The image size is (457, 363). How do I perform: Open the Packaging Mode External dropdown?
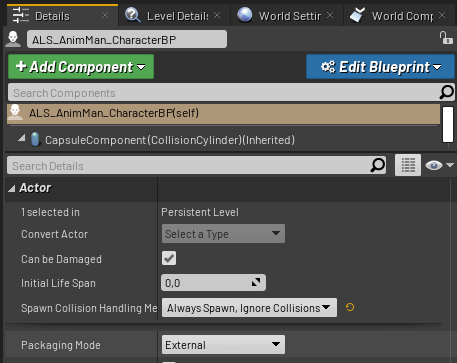[223, 345]
